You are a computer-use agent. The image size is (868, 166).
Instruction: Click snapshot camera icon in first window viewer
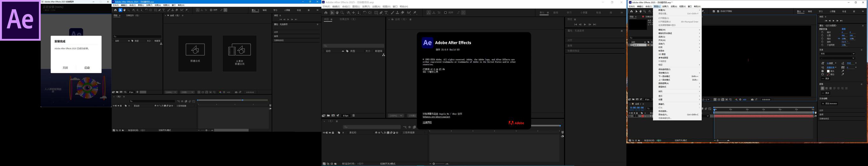click(236, 92)
